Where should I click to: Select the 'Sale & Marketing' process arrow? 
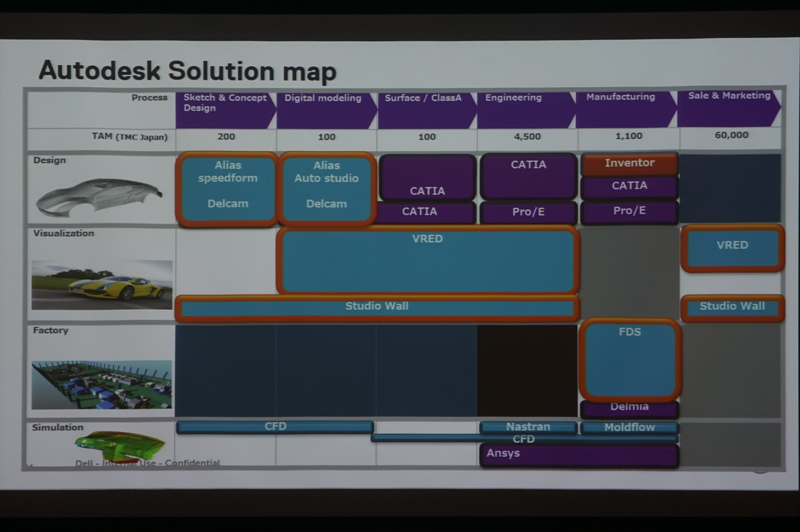click(729, 108)
